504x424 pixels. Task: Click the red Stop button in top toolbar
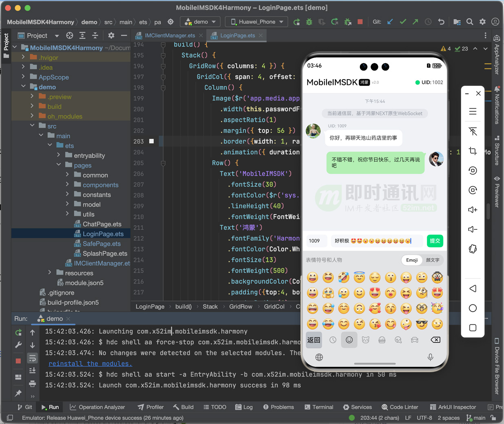[x=360, y=22]
